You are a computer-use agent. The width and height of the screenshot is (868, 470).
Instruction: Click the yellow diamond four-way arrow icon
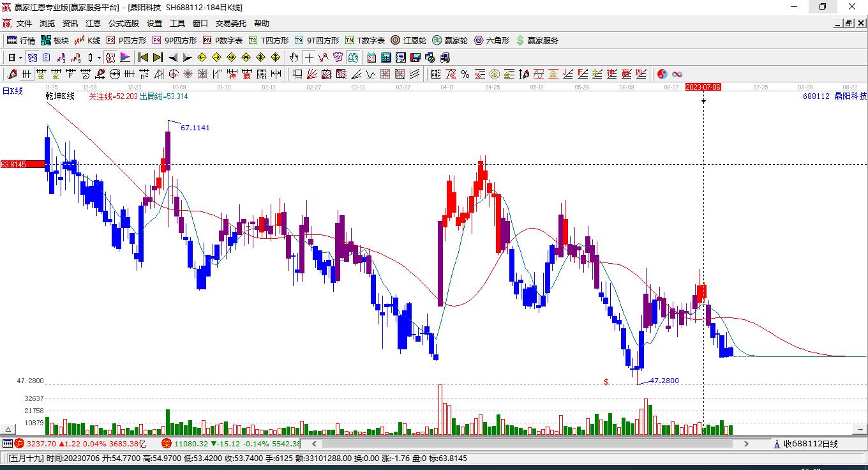click(276, 57)
